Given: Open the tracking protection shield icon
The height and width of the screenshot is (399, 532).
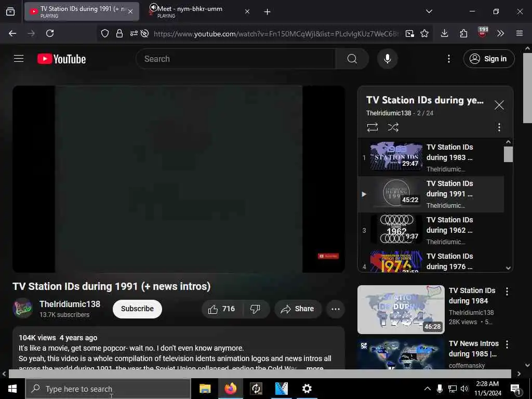Looking at the screenshot, I should click(x=105, y=33).
